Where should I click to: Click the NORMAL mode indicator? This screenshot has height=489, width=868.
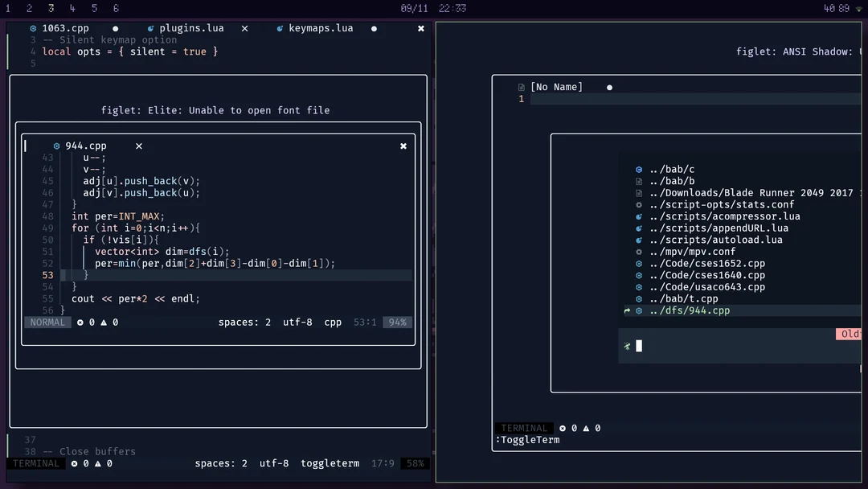click(x=47, y=322)
